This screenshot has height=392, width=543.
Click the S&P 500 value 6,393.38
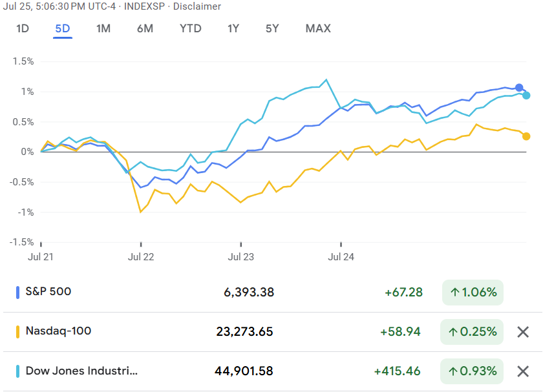point(249,293)
